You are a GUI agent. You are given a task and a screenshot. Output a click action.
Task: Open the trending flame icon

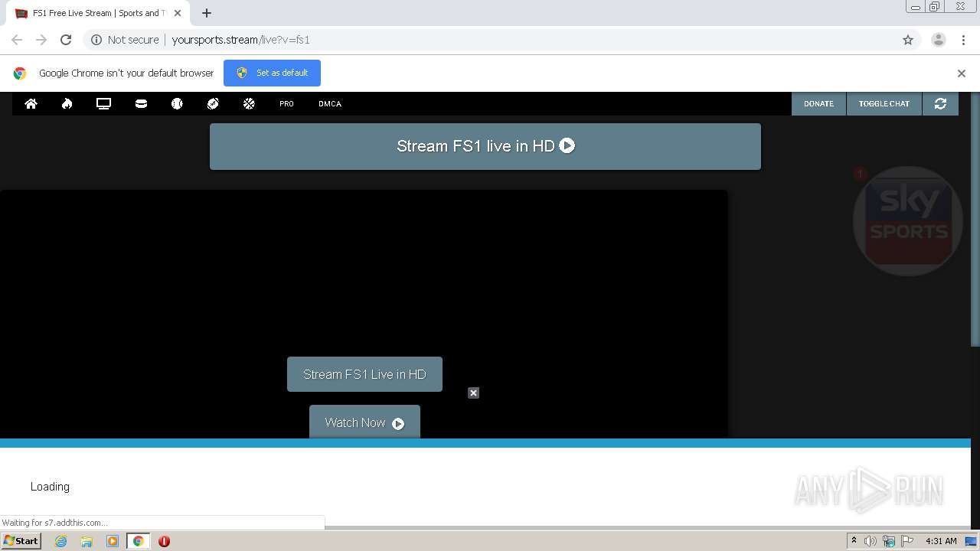pos(67,103)
